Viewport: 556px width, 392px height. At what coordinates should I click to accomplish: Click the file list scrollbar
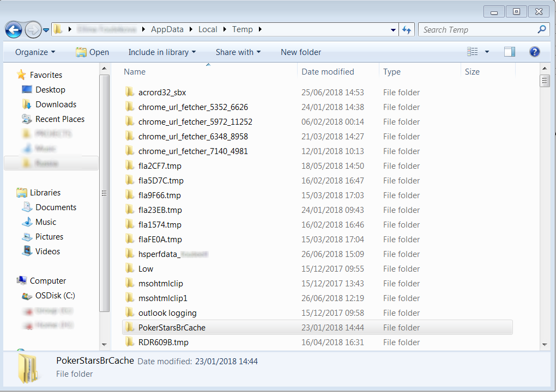545,80
